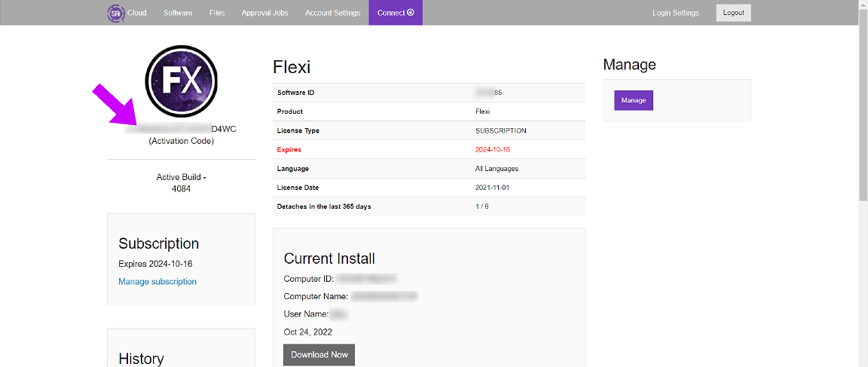The width and height of the screenshot is (868, 367).
Task: Click the Flexi FX product logo
Action: [181, 81]
